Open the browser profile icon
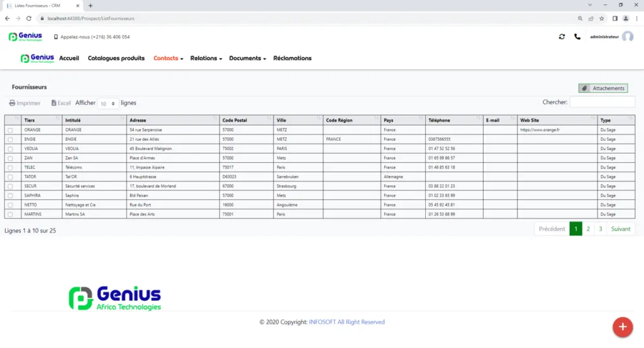 pyautogui.click(x=626, y=18)
